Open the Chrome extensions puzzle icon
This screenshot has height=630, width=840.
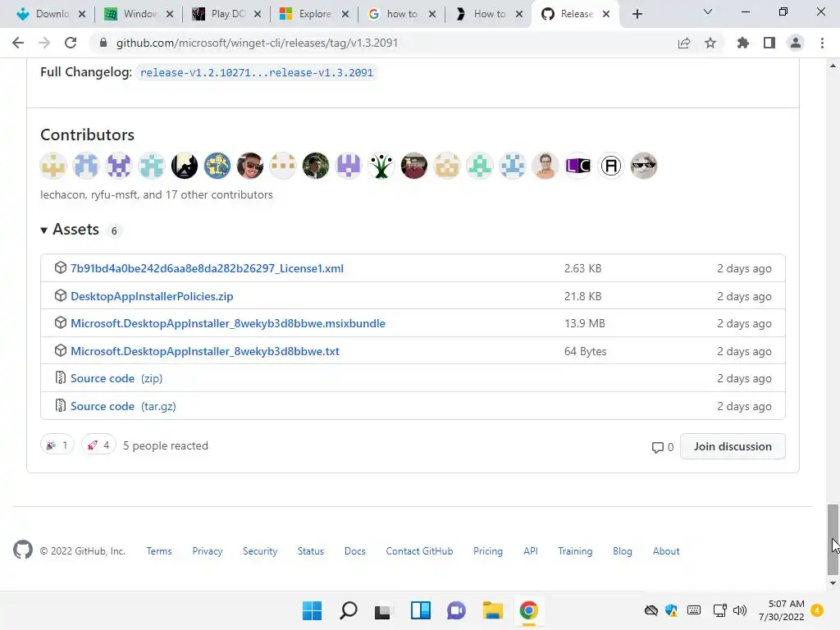coord(742,43)
